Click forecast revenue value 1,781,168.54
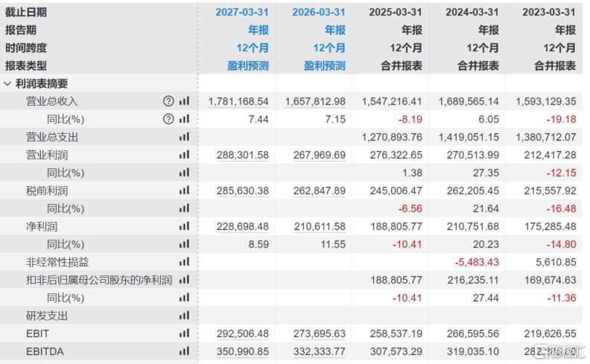Image resolution: width=590 pixels, height=364 pixels. 238,101
